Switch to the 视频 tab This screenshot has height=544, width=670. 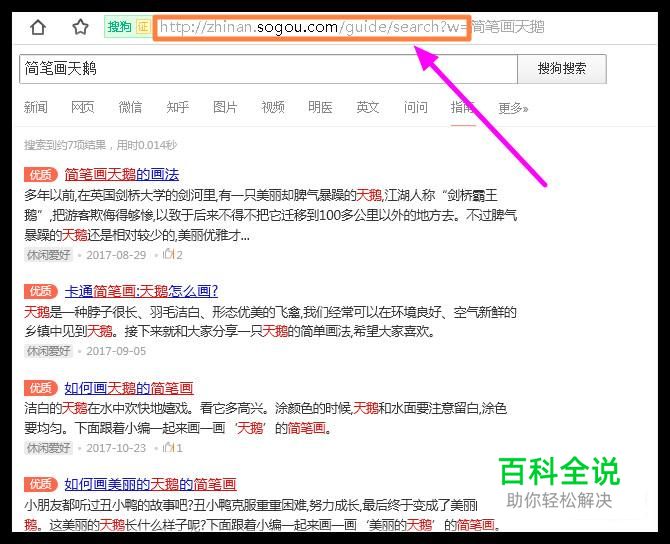point(273,107)
